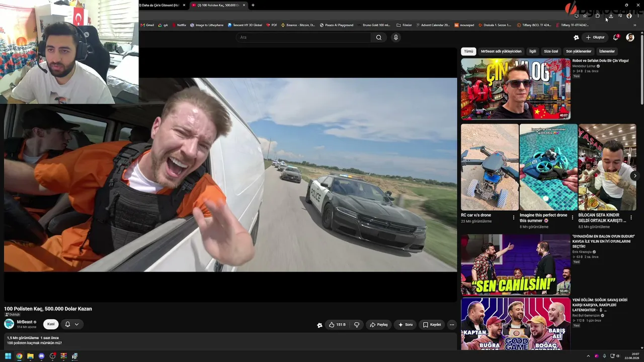Open a new browser tab
644x362 pixels.
(253, 5)
